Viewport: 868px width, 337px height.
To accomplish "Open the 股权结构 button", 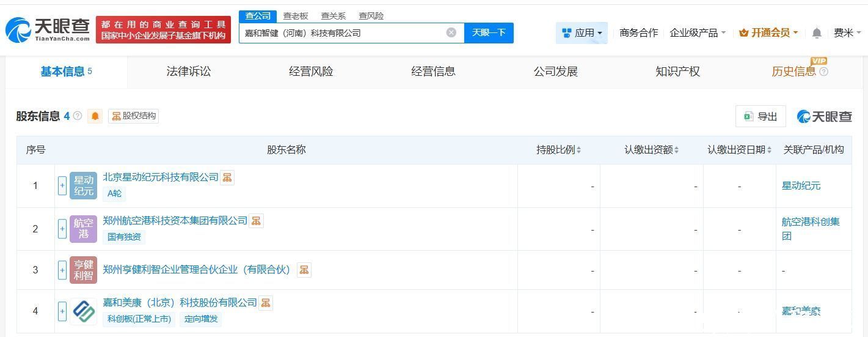I will [x=133, y=116].
